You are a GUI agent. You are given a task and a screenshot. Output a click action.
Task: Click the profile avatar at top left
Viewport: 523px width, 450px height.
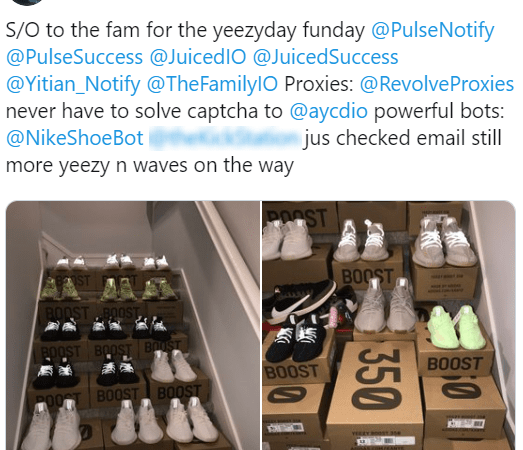pos(25,2)
